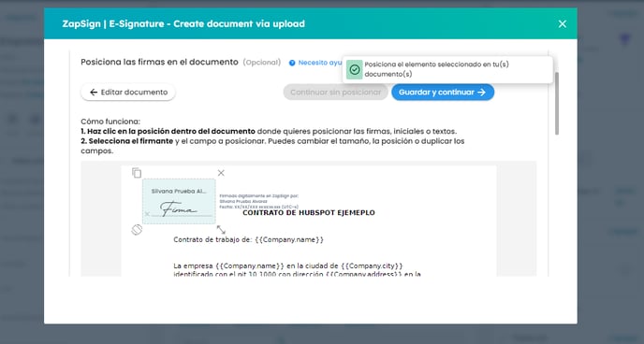
Task: Duplicate the signature field using copy icon
Action: (x=137, y=173)
